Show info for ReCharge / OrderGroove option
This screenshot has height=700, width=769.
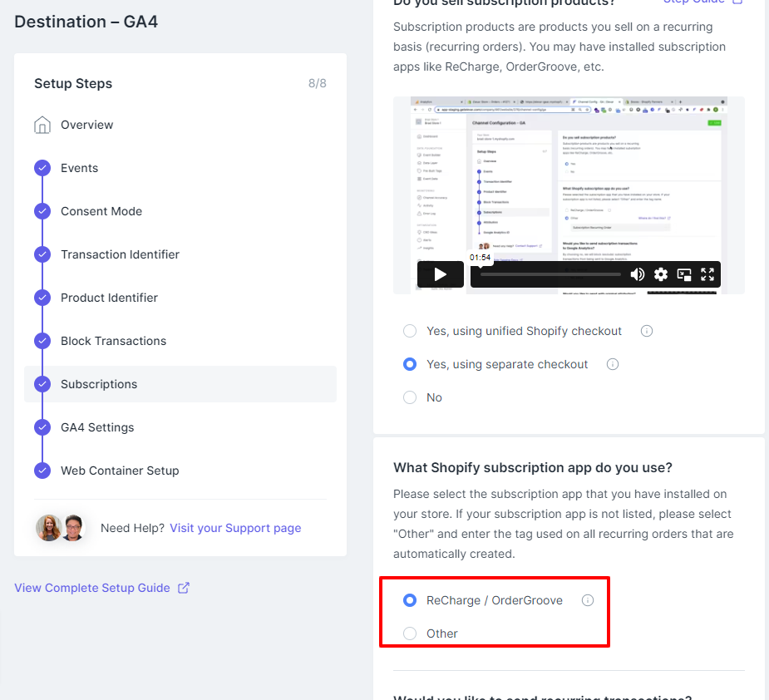click(588, 600)
